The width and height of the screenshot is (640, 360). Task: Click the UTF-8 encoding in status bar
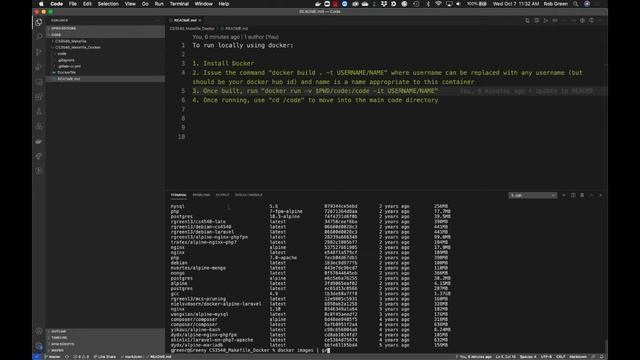click(546, 357)
